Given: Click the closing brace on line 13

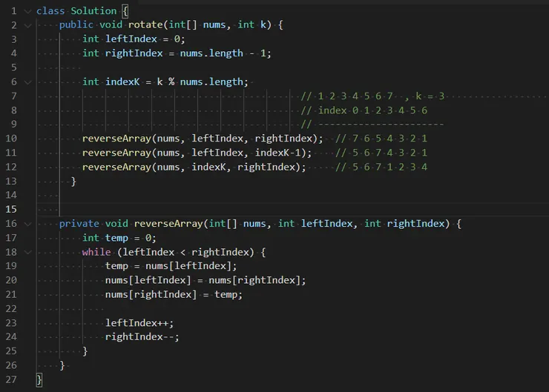Looking at the screenshot, I should pyautogui.click(x=73, y=182).
